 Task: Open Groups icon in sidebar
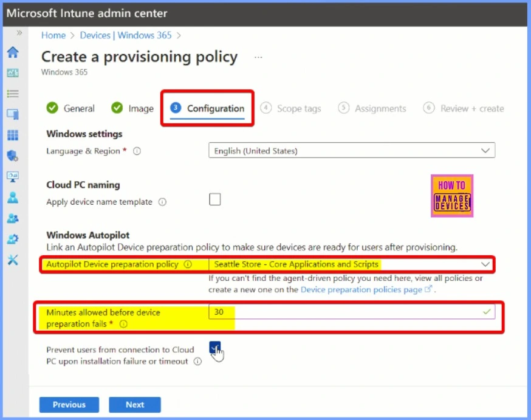tap(13, 218)
